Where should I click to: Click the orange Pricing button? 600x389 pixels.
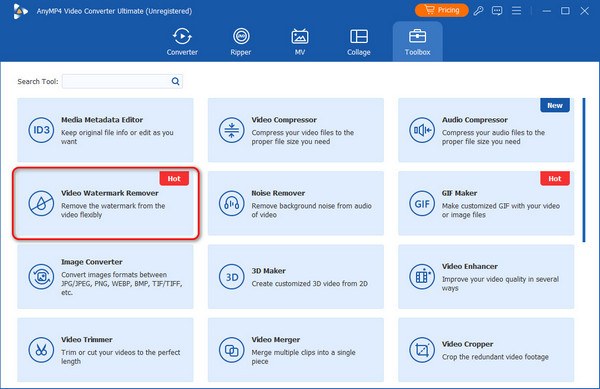(442, 10)
